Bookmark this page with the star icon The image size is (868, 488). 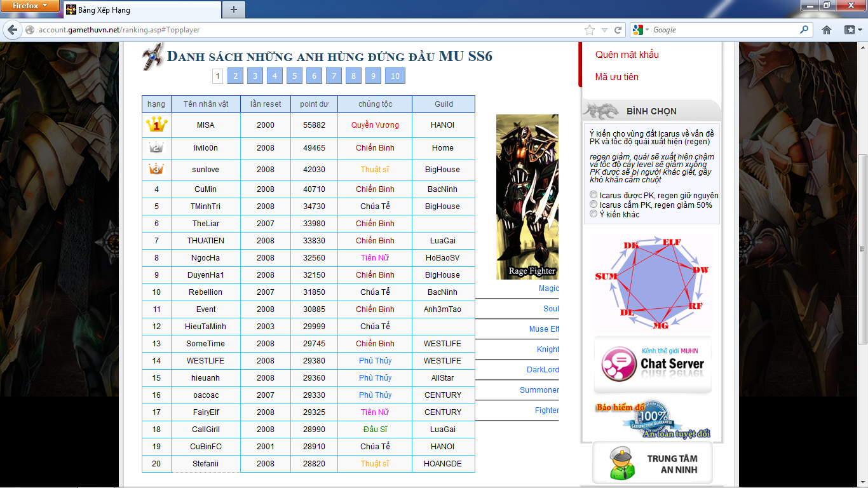click(590, 30)
